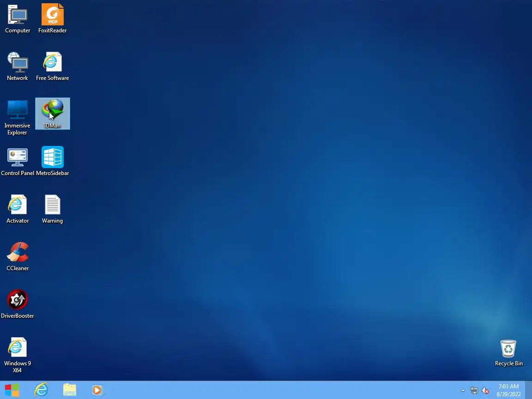Click the muted volume tray icon
This screenshot has width=532, height=399.
[485, 391]
